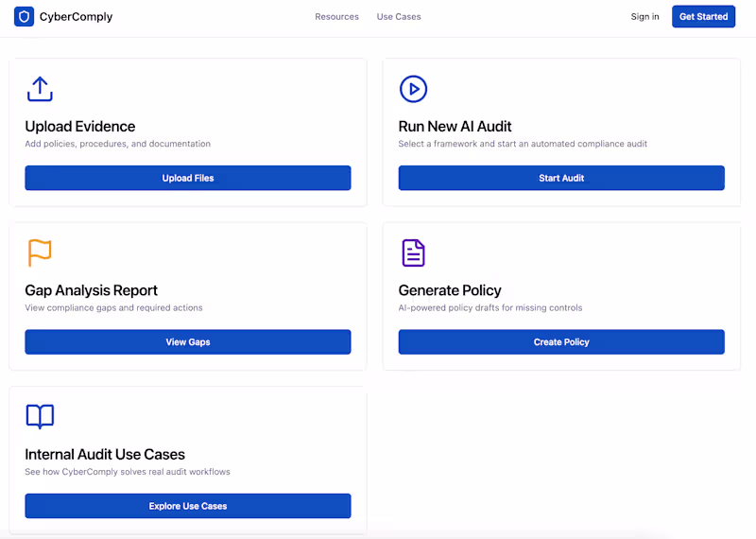Click the play circle icon for AI Audit
756x539 pixels.
tap(413, 89)
